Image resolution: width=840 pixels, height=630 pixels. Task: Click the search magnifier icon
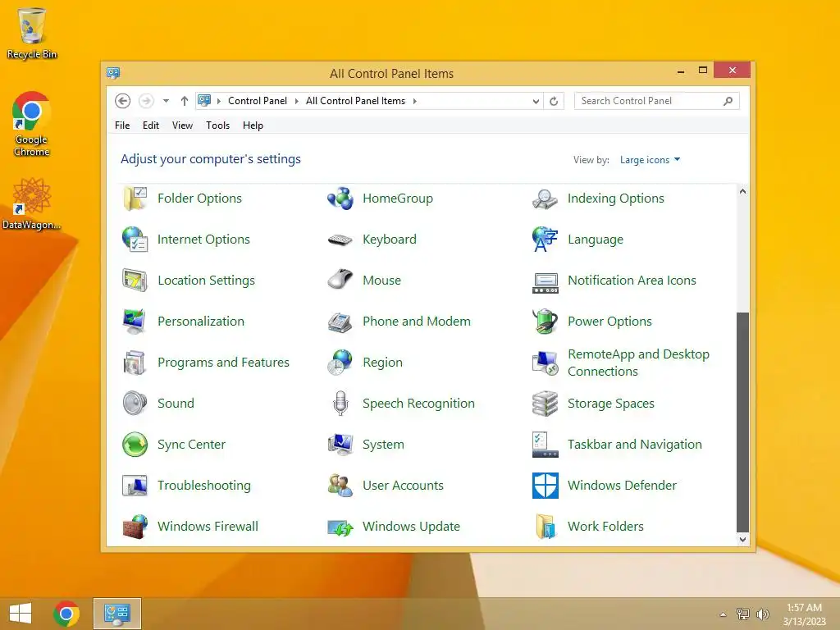click(728, 101)
